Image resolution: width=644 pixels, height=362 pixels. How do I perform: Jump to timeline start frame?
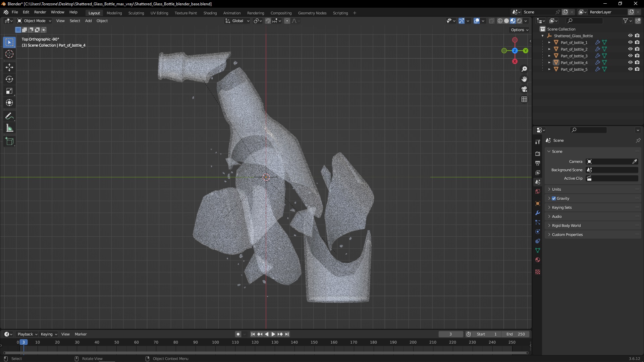click(253, 334)
